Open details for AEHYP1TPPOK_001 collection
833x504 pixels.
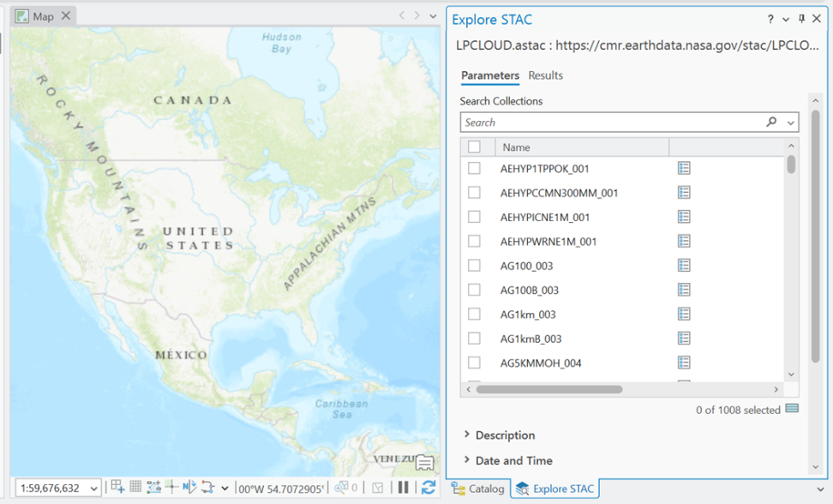[684, 168]
